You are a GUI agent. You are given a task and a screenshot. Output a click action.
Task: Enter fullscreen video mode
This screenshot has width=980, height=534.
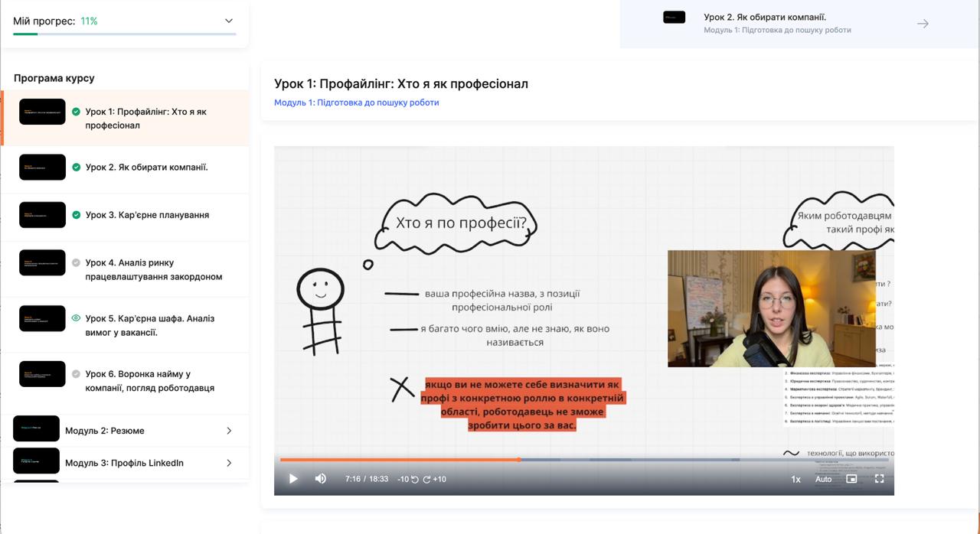(880, 479)
